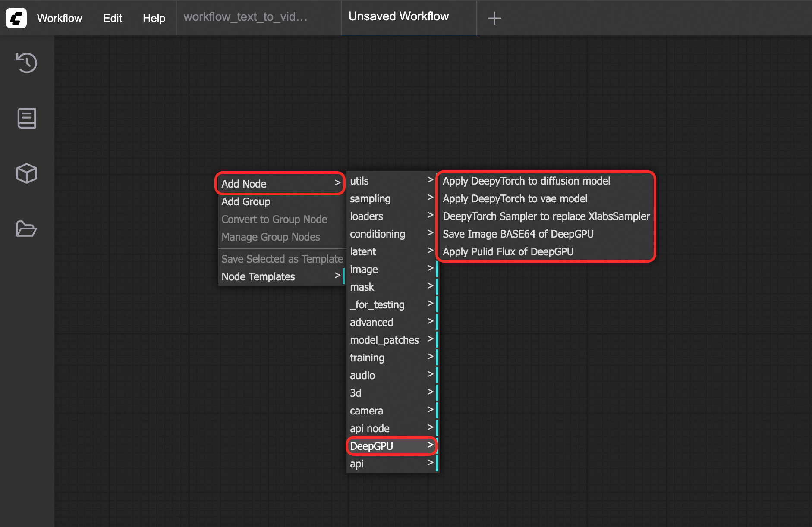Open the model library cube icon
The image size is (812, 527).
click(x=27, y=173)
